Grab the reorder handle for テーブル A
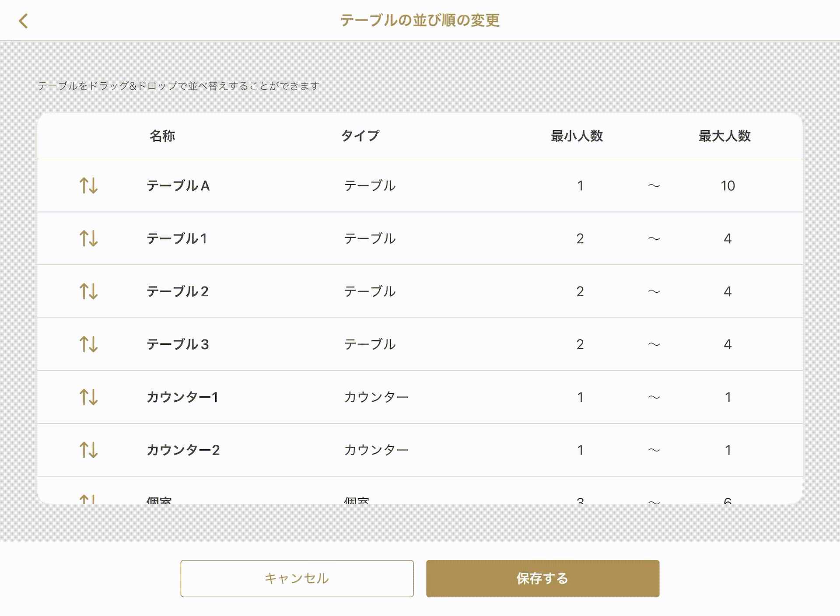Image resolution: width=840 pixels, height=616 pixels. (x=88, y=185)
